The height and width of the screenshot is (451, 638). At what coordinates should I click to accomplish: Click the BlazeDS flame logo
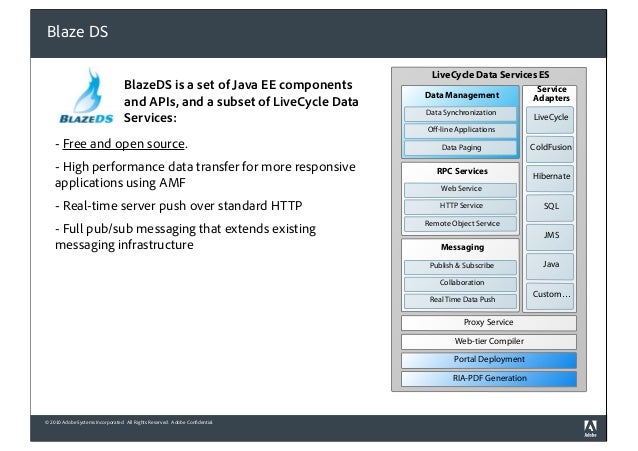86,96
